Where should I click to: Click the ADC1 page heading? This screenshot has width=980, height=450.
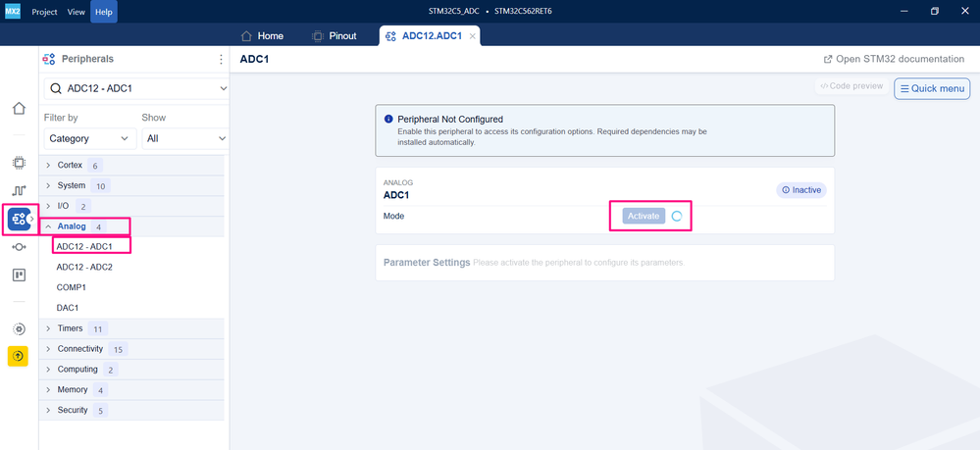pos(254,59)
